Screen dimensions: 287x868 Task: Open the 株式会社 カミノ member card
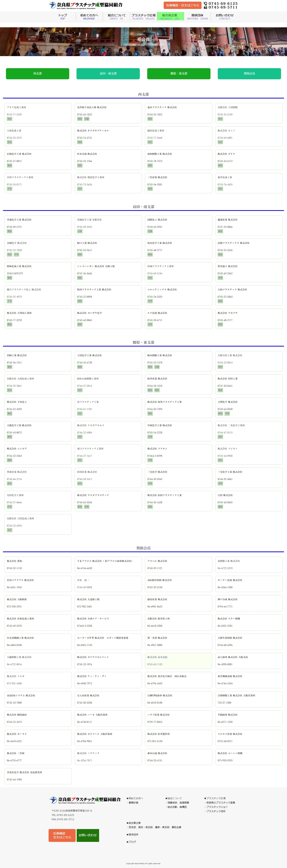pyautogui.click(x=249, y=136)
